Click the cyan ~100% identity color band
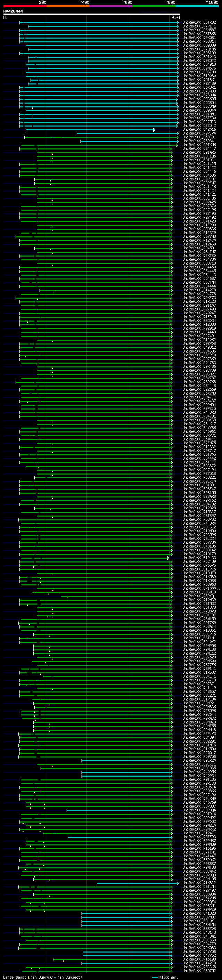 (x=197, y=6)
